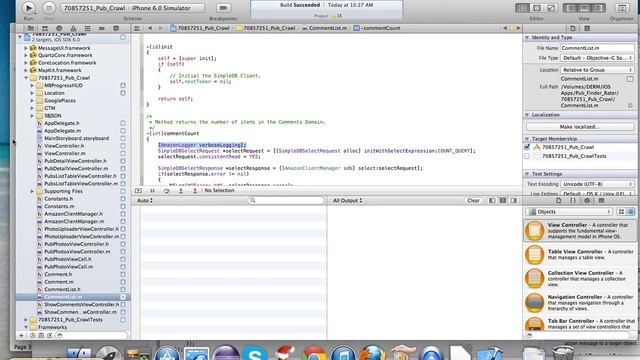
Task: Go forward with the jump bar forward arrow
Action: coord(160,29)
